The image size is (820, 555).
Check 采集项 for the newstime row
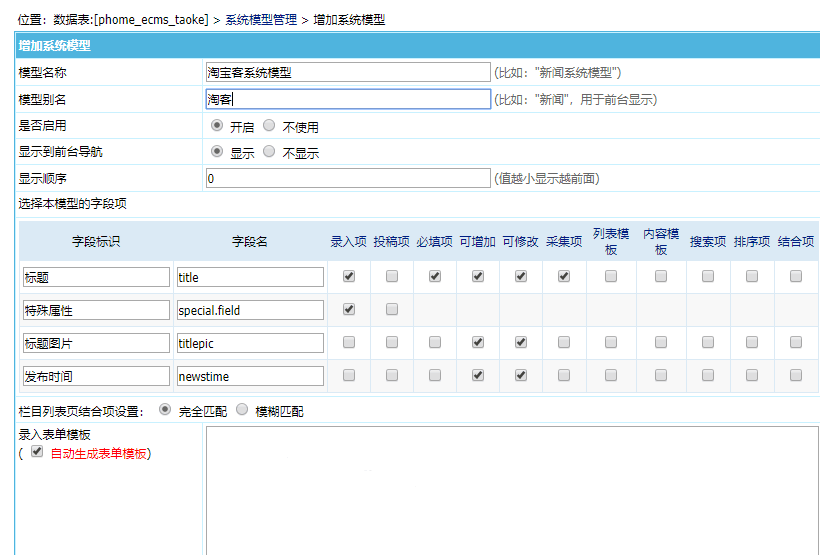click(x=564, y=375)
